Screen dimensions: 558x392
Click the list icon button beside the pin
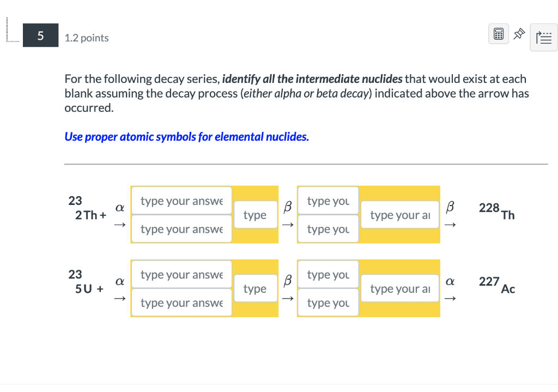[x=543, y=38]
